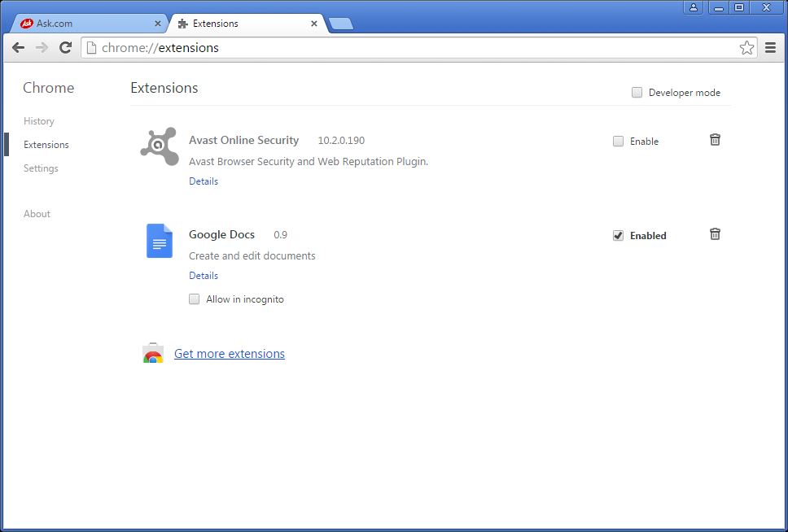
Task: Open the Chrome user profile button
Action: [694, 7]
